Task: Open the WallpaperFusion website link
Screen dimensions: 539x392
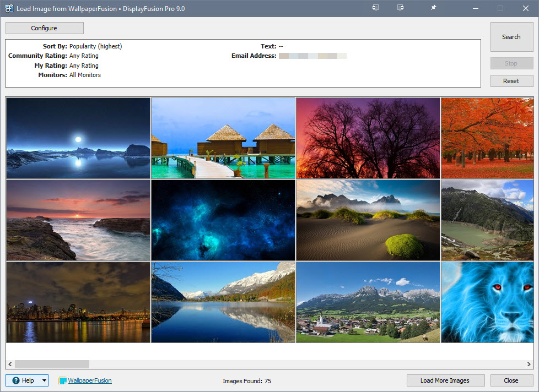Action: coord(89,380)
